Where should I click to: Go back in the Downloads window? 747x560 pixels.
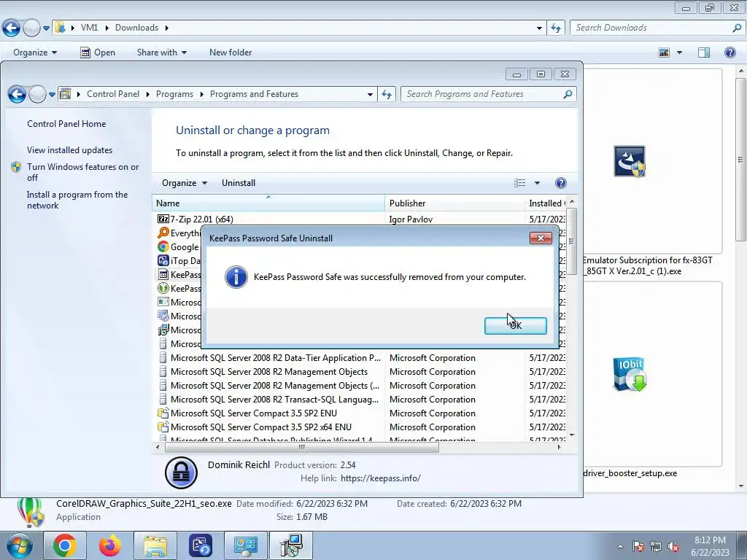click(12, 28)
